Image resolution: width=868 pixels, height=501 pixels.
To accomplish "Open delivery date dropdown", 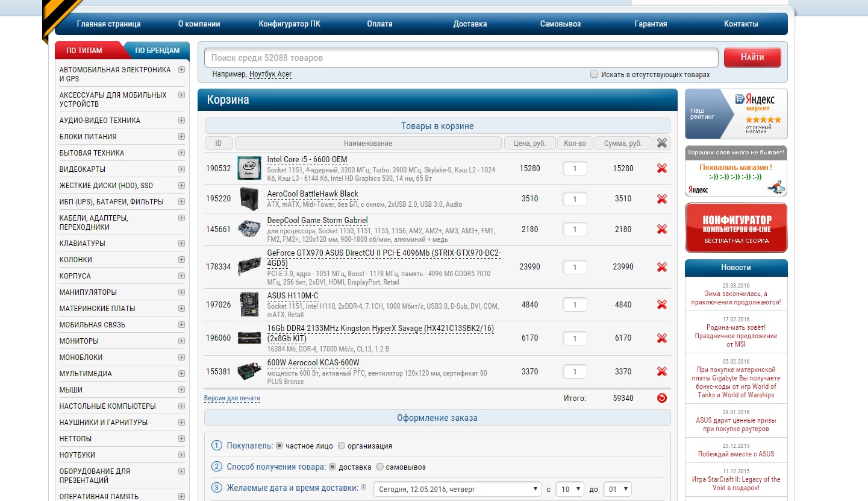I will [458, 489].
